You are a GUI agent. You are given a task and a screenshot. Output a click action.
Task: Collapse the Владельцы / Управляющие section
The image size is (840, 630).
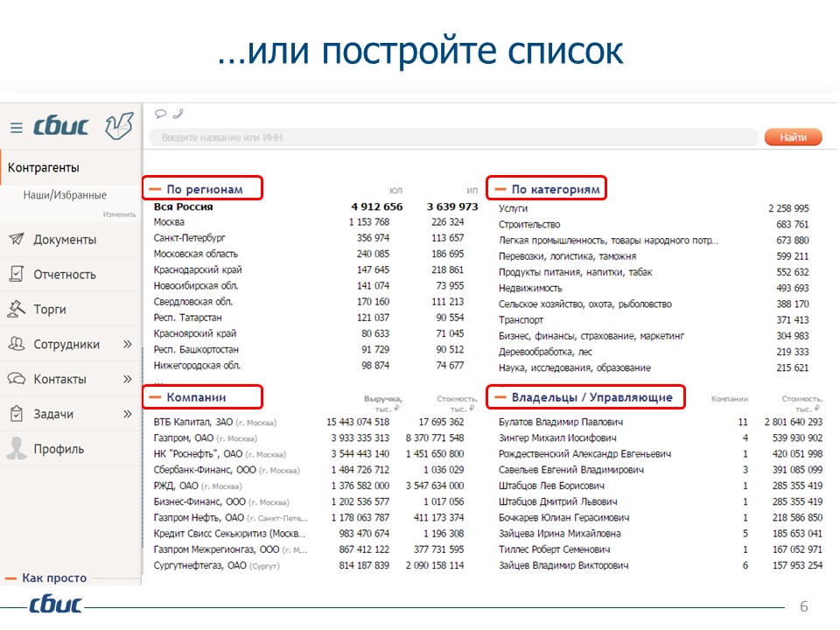(x=500, y=397)
